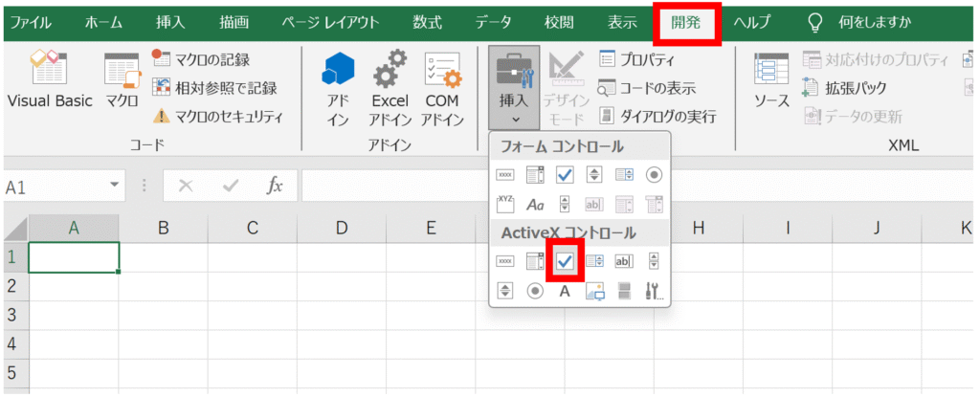Insert a form control combo box
Screen dimensions: 980x397
click(535, 174)
